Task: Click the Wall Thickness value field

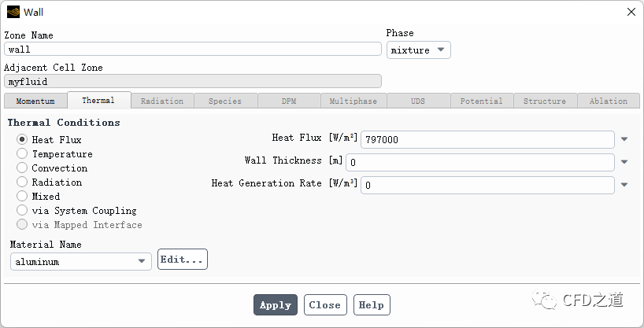Action: tap(480, 162)
